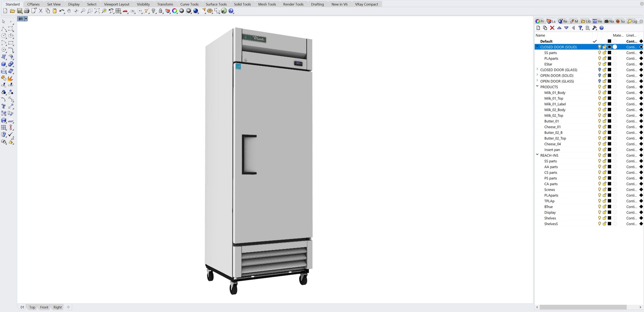Switch to the VRay Compact tab
The image size is (644, 312).
366,4
